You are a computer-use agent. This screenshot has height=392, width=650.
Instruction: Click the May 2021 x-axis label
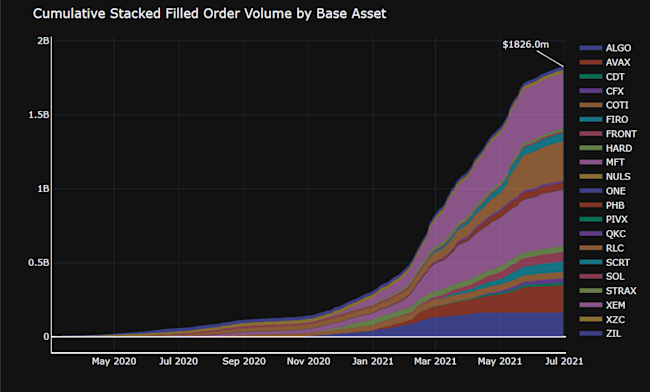click(x=500, y=361)
